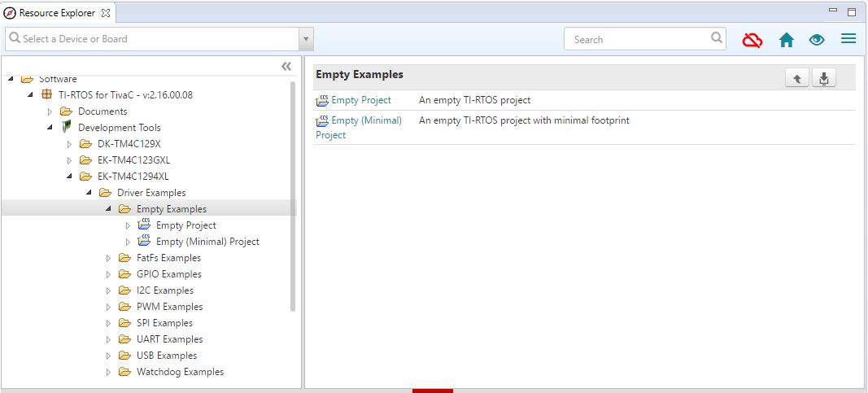Click the TI-RTOS for TivaC package icon
The height and width of the screenshot is (393, 868).
(47, 94)
